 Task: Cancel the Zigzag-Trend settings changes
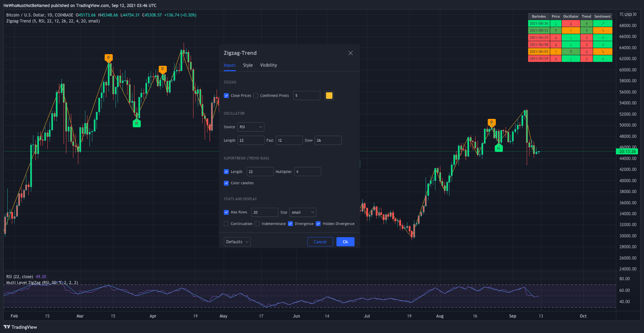(320, 242)
